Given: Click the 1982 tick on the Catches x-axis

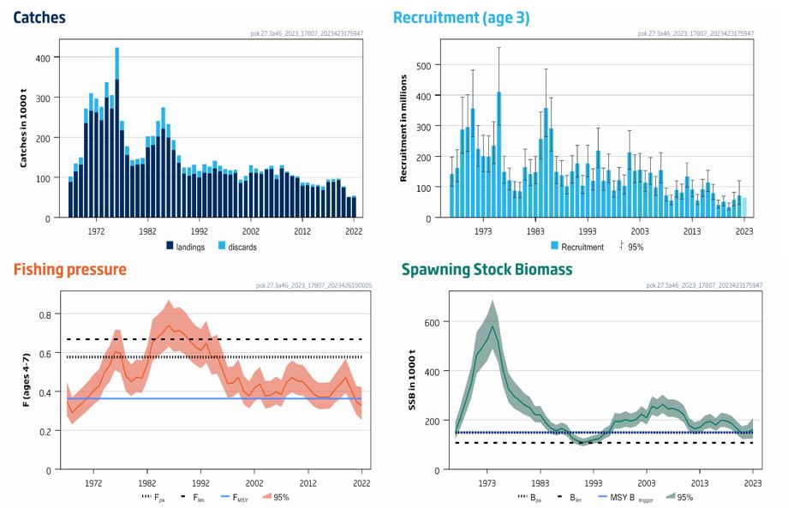Looking at the screenshot, I should [x=147, y=231].
